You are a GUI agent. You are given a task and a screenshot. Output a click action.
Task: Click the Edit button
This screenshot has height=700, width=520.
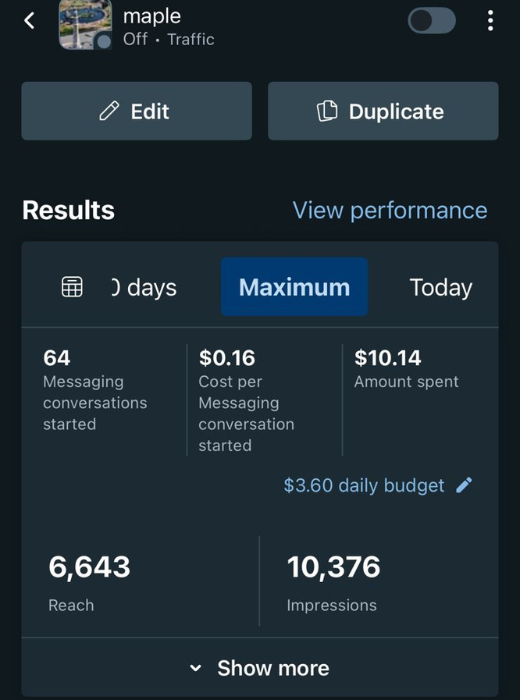click(x=137, y=111)
